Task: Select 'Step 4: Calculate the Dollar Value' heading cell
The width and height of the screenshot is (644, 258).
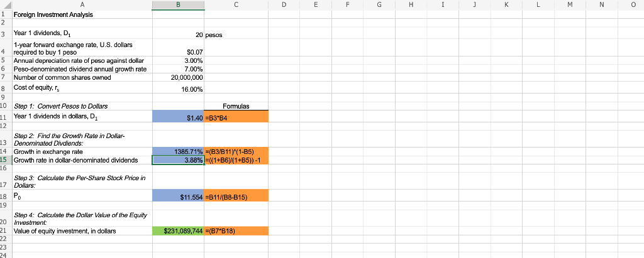Action: (x=82, y=218)
